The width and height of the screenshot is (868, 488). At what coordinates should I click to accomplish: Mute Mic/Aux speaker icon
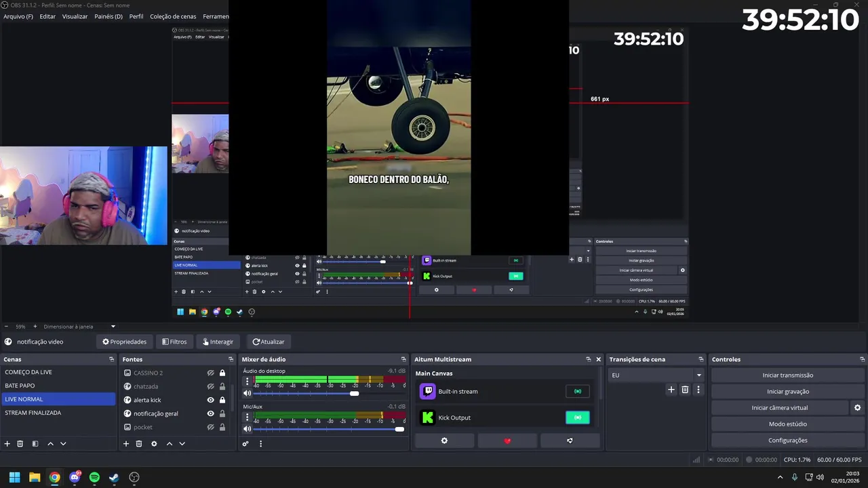click(247, 428)
